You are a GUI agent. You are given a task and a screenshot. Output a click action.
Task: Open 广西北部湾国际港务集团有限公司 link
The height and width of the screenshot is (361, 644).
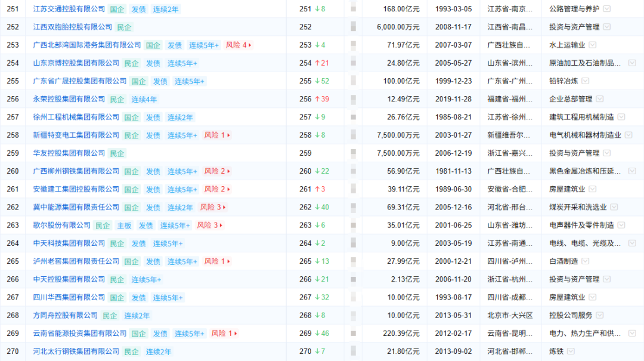[x=87, y=45]
